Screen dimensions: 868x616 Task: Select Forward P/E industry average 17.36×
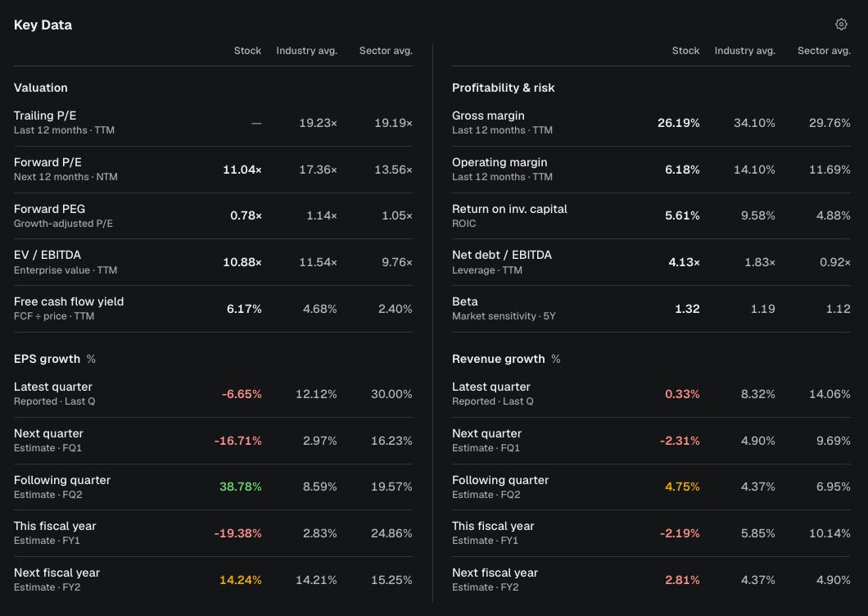pyautogui.click(x=318, y=170)
